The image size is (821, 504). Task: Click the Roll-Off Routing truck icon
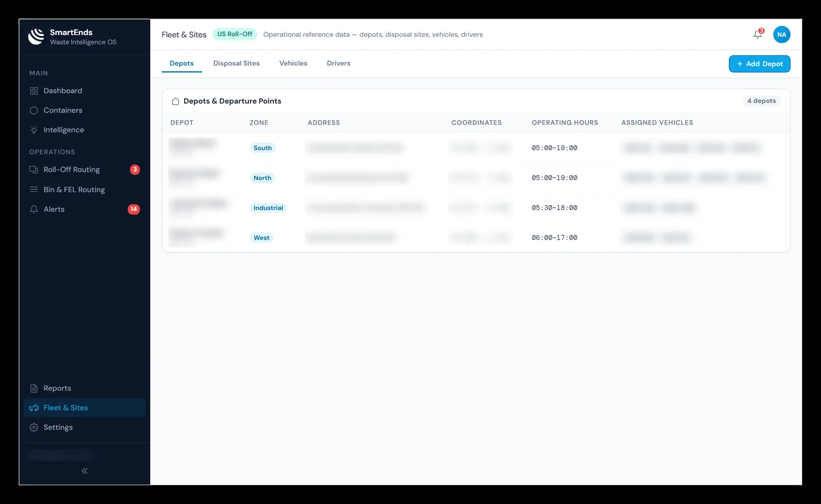click(x=34, y=169)
